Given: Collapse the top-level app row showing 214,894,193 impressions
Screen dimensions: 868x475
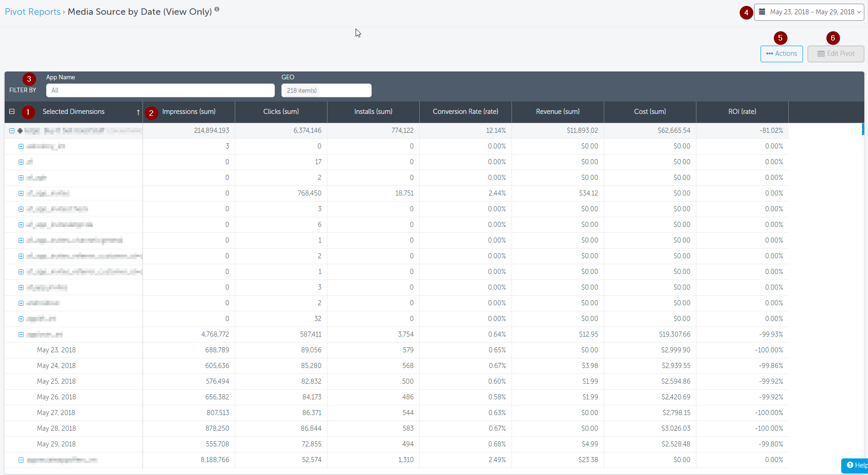Looking at the screenshot, I should point(12,131).
